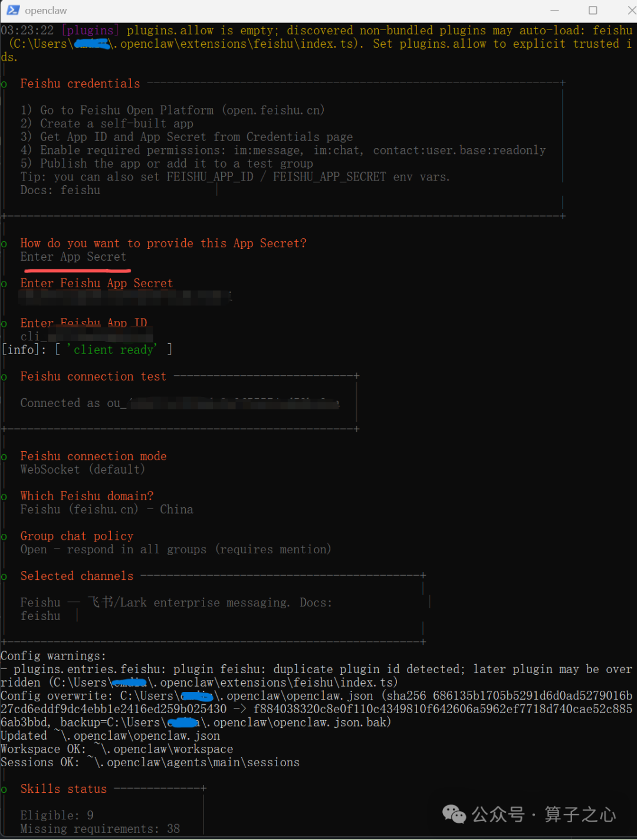Click the 'Feishu connection test' heading
The image size is (637, 840).
(93, 376)
